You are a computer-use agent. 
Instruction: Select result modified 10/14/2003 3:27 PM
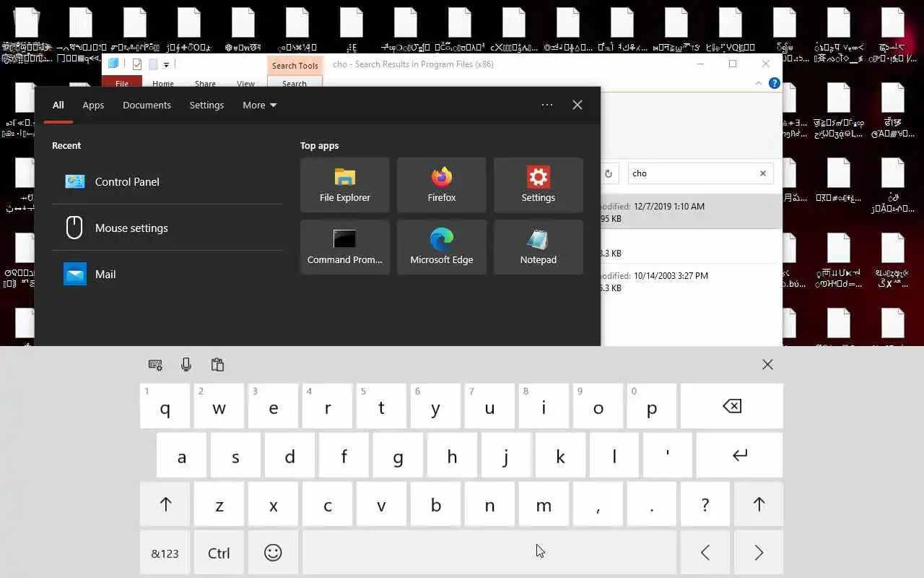tap(691, 282)
